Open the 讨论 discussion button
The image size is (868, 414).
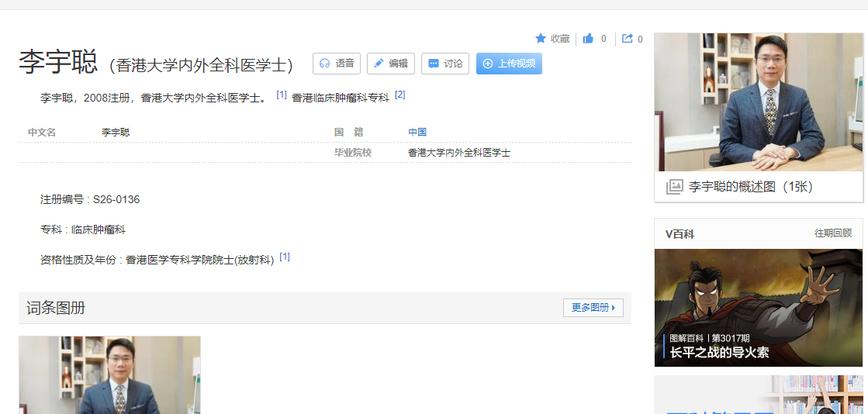pos(445,64)
